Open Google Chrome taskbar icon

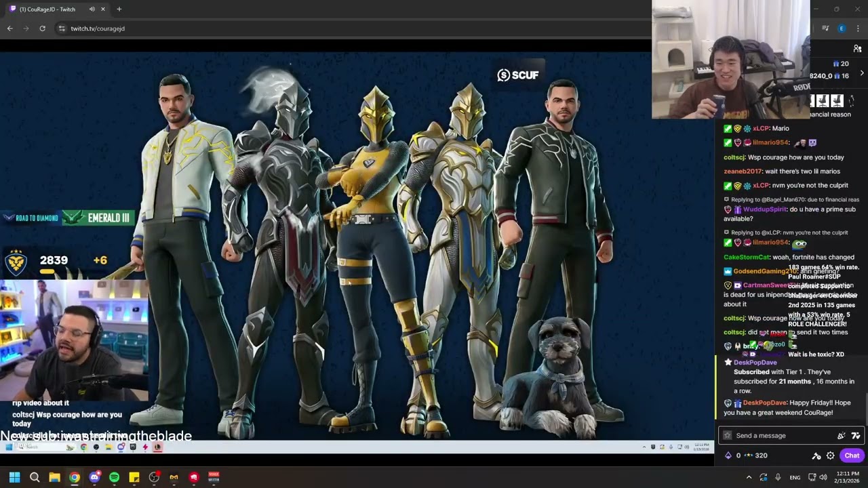[74, 477]
